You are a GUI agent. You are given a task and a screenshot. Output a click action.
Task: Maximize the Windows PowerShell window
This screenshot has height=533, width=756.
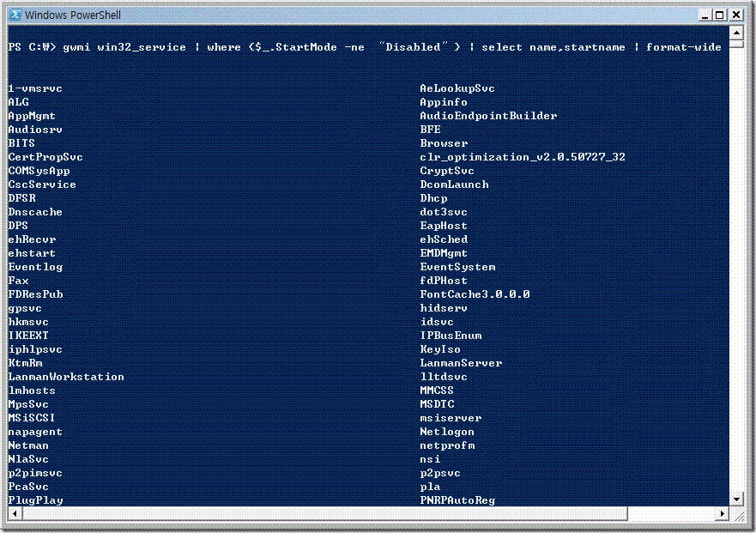pyautogui.click(x=719, y=15)
